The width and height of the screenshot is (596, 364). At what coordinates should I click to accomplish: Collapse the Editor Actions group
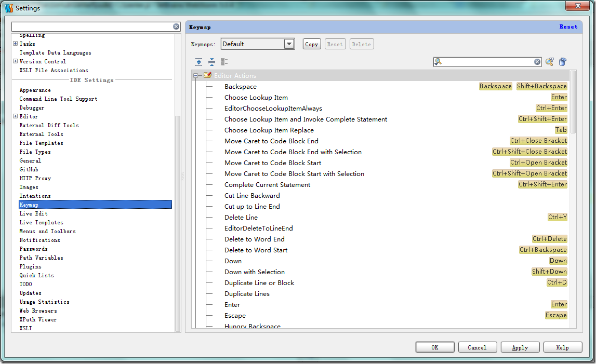195,76
